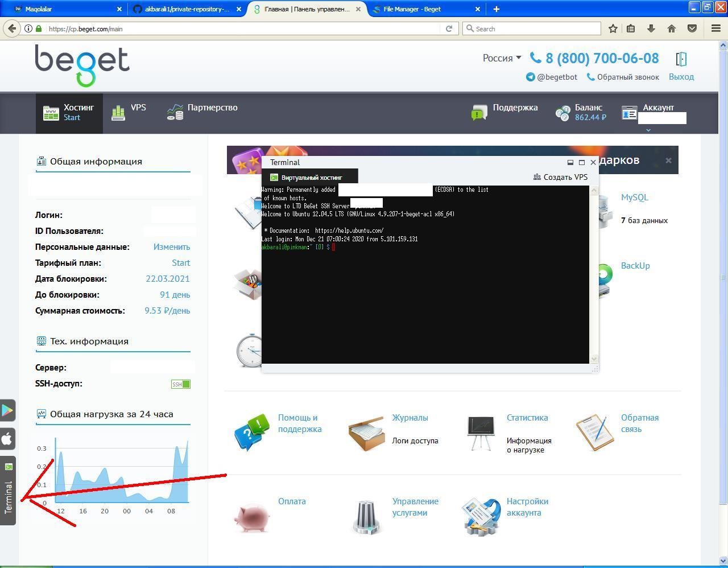
Task: Click the terminal scrollbar up arrow
Action: (594, 191)
